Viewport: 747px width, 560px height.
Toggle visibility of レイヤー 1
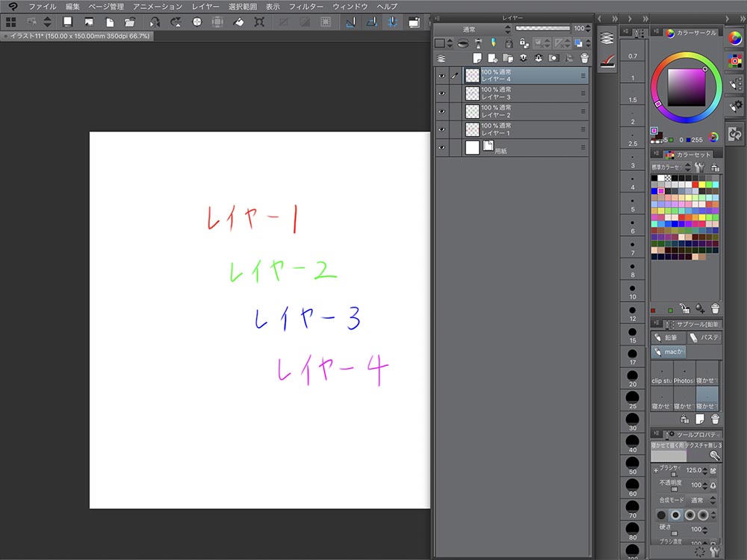tap(441, 129)
